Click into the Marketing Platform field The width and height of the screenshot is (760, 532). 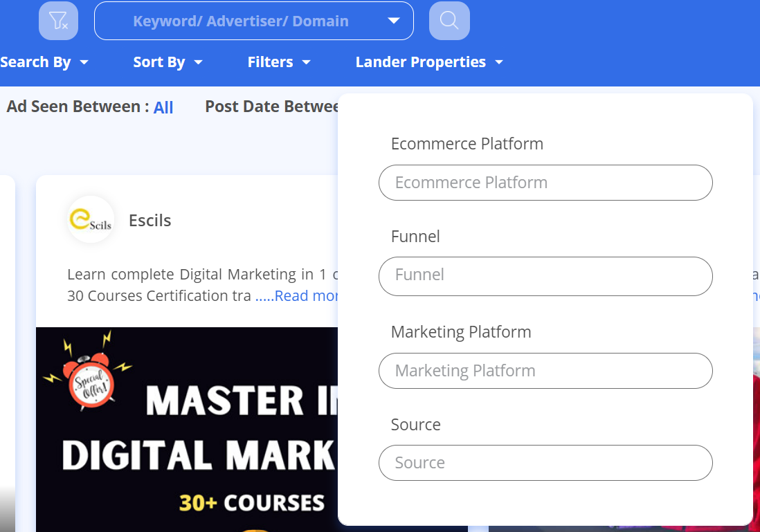545,371
